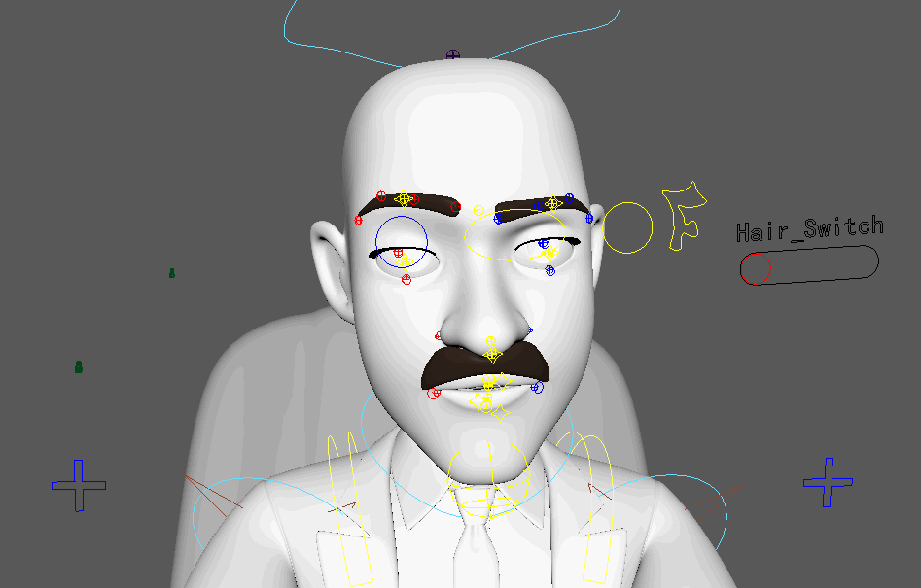921x588 pixels.
Task: Select the red upper eyelid control
Action: (398, 253)
